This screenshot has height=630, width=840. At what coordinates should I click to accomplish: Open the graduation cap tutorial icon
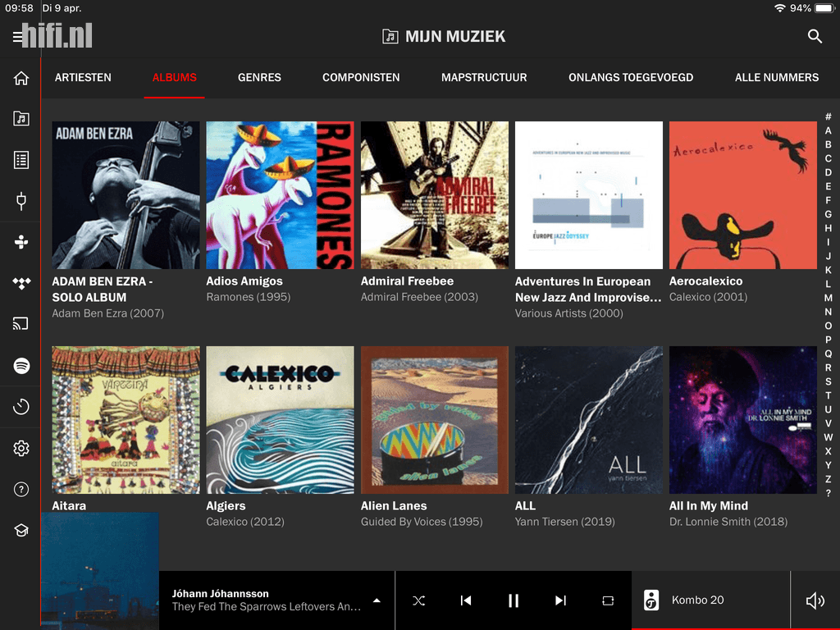[x=21, y=531]
